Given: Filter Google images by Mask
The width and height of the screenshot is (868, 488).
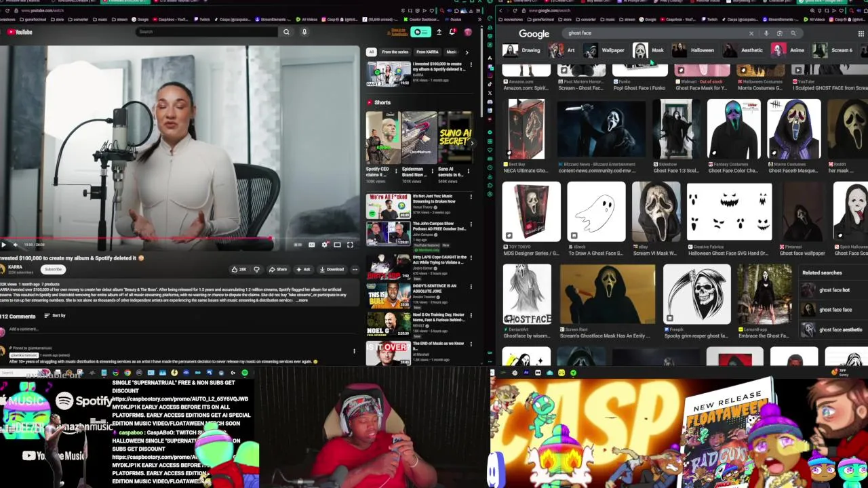Looking at the screenshot, I should coord(648,50).
